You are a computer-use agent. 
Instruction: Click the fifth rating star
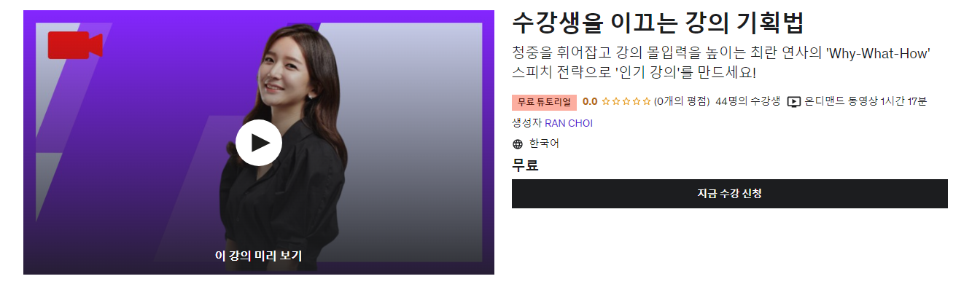point(647,101)
